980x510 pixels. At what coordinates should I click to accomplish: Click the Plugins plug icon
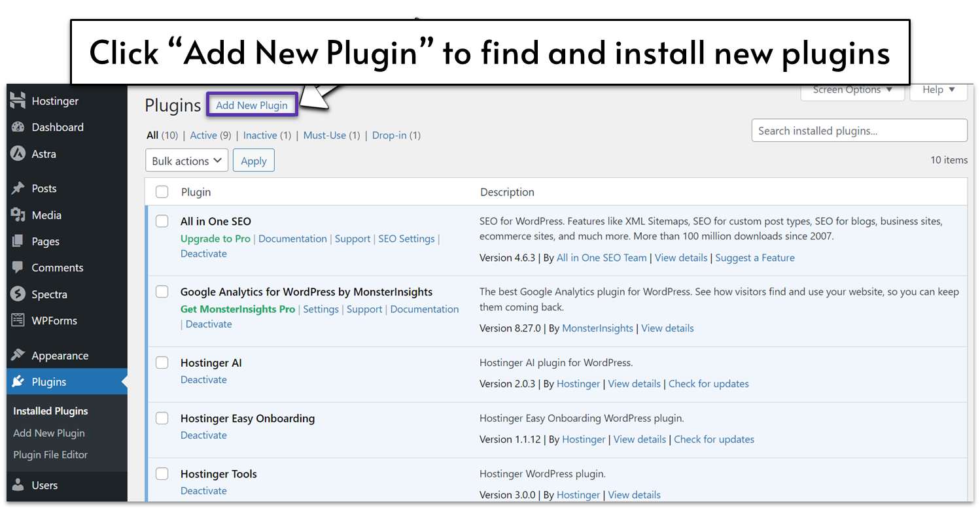18,382
